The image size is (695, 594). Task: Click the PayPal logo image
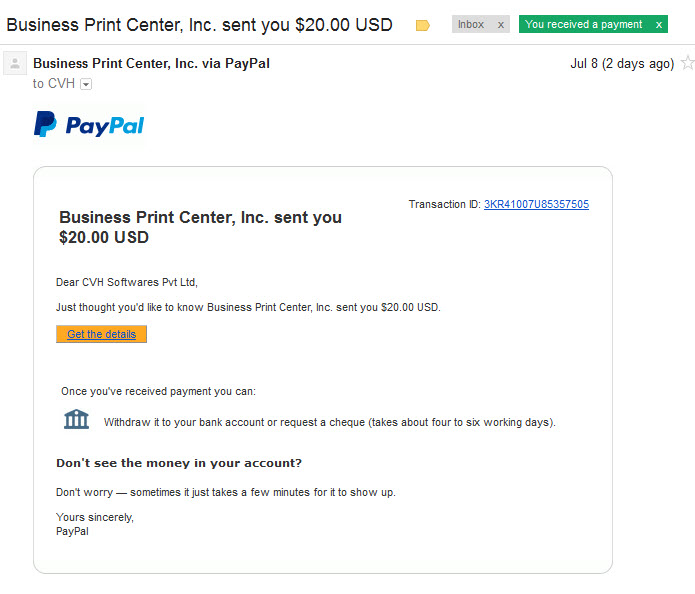click(x=89, y=125)
